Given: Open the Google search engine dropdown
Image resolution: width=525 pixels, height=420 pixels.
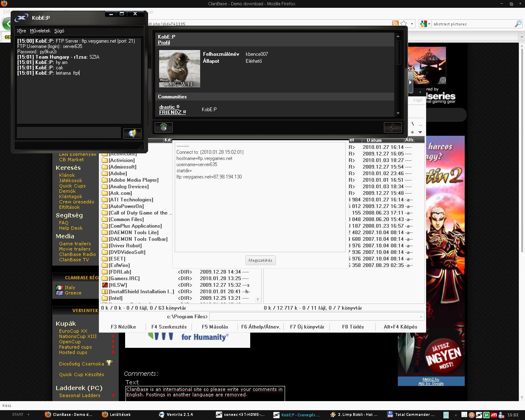Looking at the screenshot, I should 425,24.
